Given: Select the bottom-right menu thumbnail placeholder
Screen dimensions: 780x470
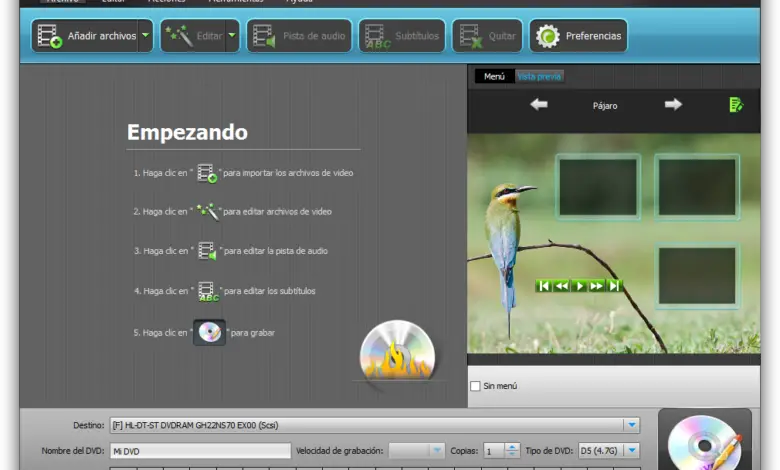Looking at the screenshot, I should tap(697, 276).
